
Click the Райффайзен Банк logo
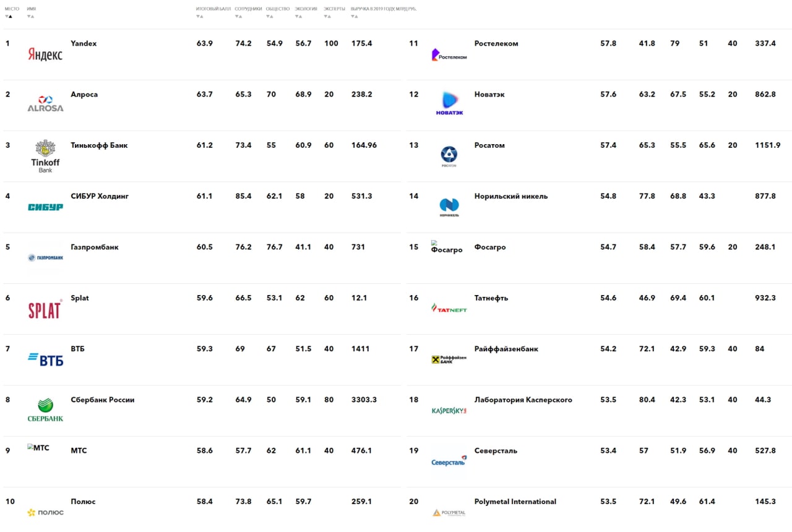(449, 359)
